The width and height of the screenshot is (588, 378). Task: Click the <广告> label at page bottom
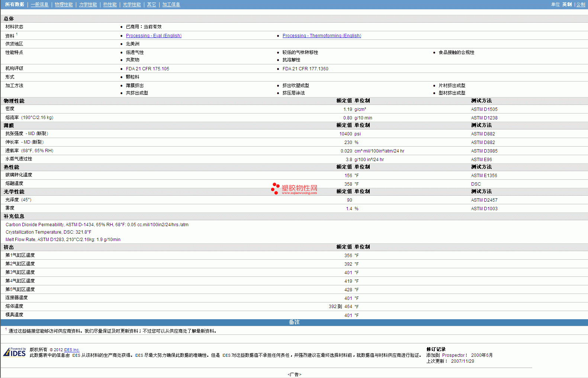tap(294, 374)
